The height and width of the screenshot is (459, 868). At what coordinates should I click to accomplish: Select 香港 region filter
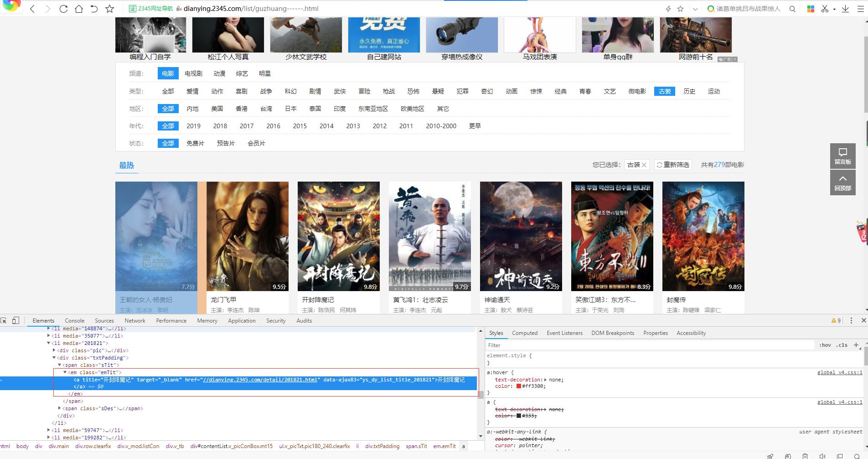(x=242, y=109)
